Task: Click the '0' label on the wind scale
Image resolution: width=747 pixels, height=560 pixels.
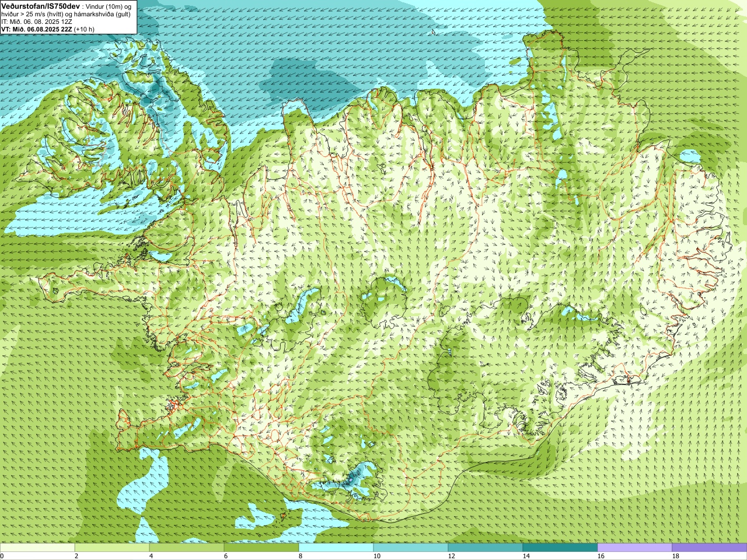Action: [x=2, y=556]
